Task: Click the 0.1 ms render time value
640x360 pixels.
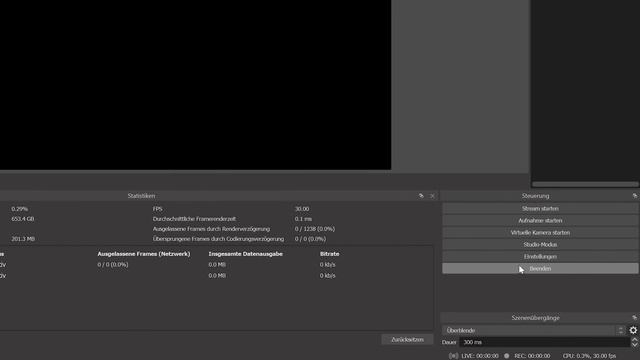Action: tap(303, 219)
